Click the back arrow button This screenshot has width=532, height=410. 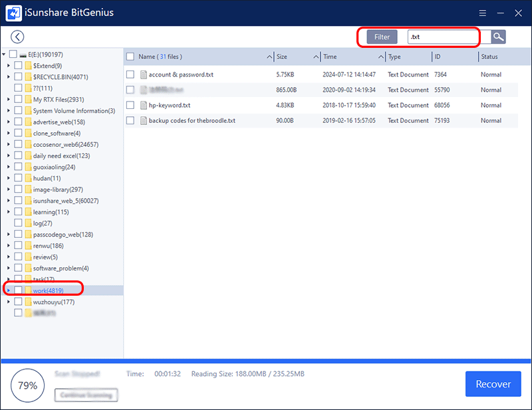[x=17, y=37]
